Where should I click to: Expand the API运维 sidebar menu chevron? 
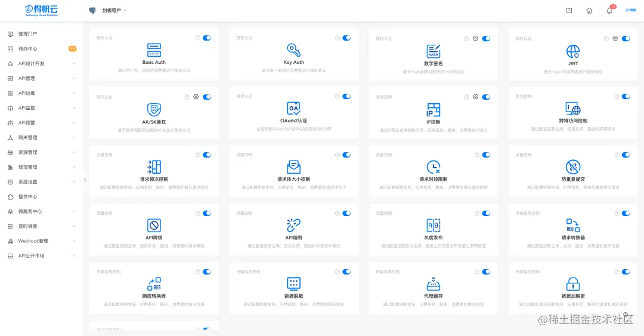[x=74, y=93]
